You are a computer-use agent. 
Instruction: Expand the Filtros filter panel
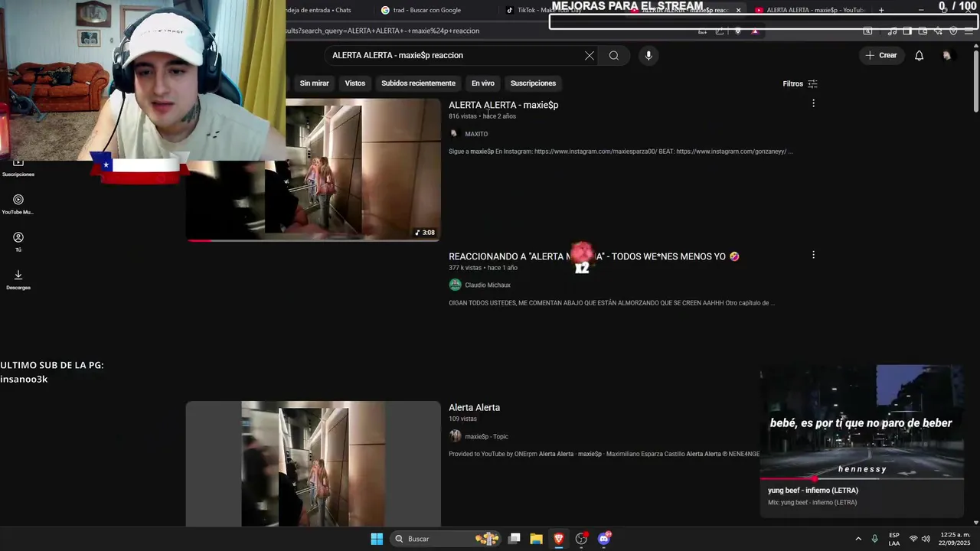point(800,83)
